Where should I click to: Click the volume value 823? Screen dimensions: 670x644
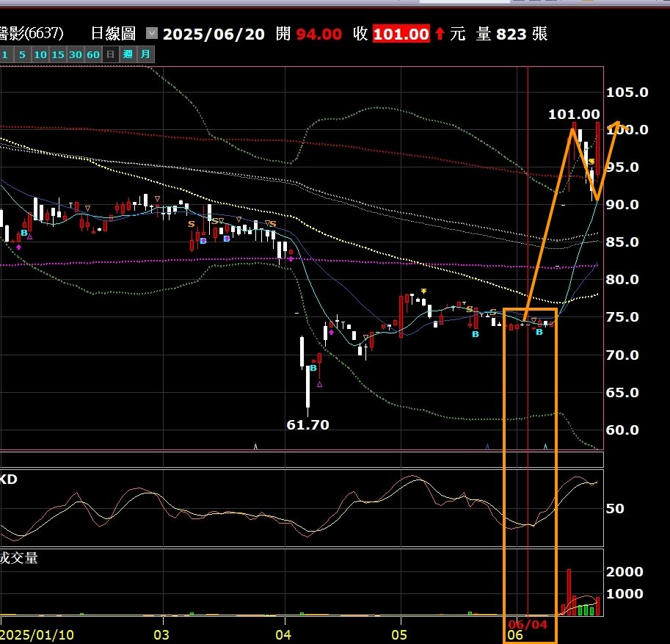(511, 35)
